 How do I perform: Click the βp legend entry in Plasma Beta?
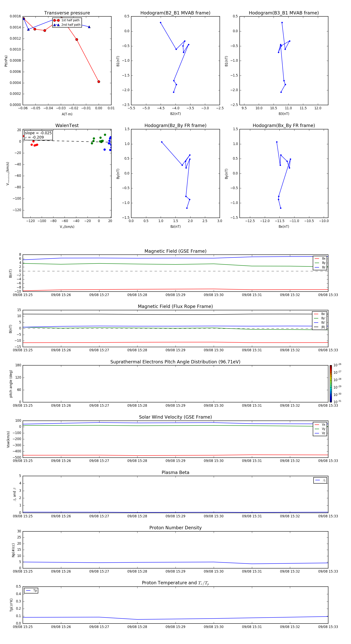click(x=320, y=480)
